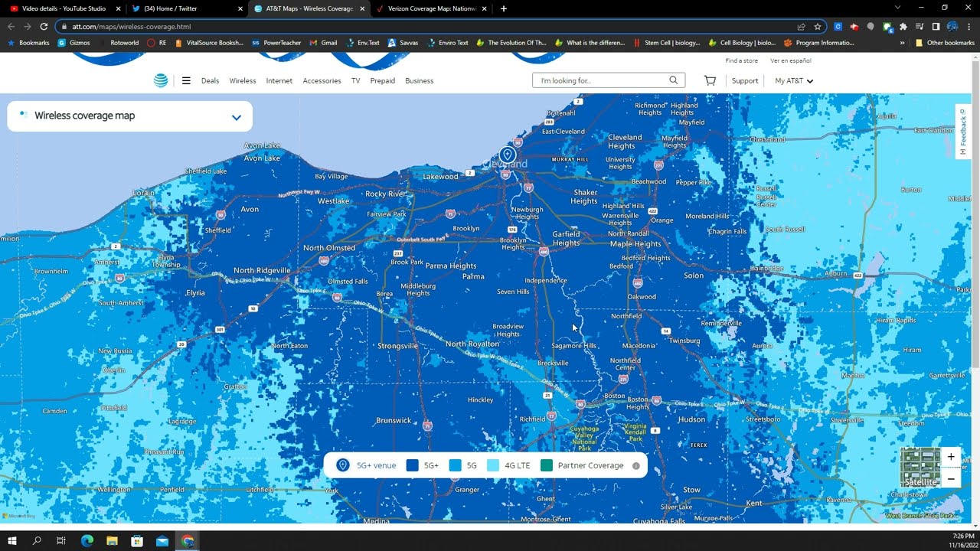Image resolution: width=980 pixels, height=551 pixels.
Task: Click the Parma Heights map label
Action: point(451,266)
